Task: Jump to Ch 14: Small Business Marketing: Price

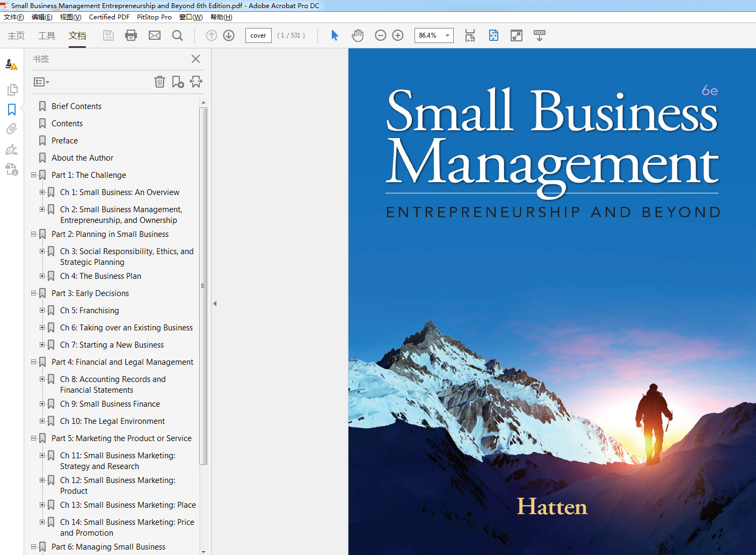Action: (x=127, y=528)
